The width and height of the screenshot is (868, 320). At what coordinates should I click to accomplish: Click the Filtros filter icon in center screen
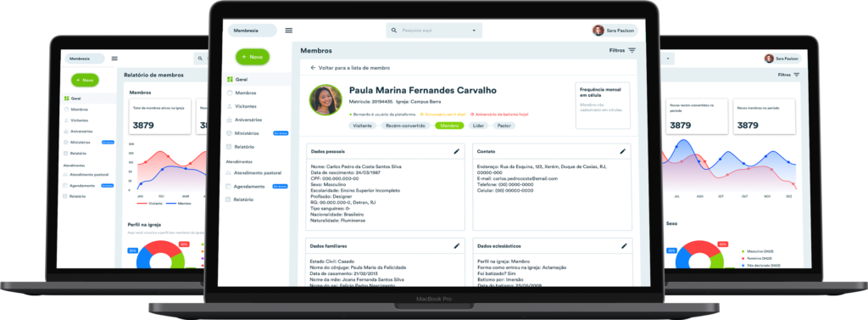click(632, 50)
